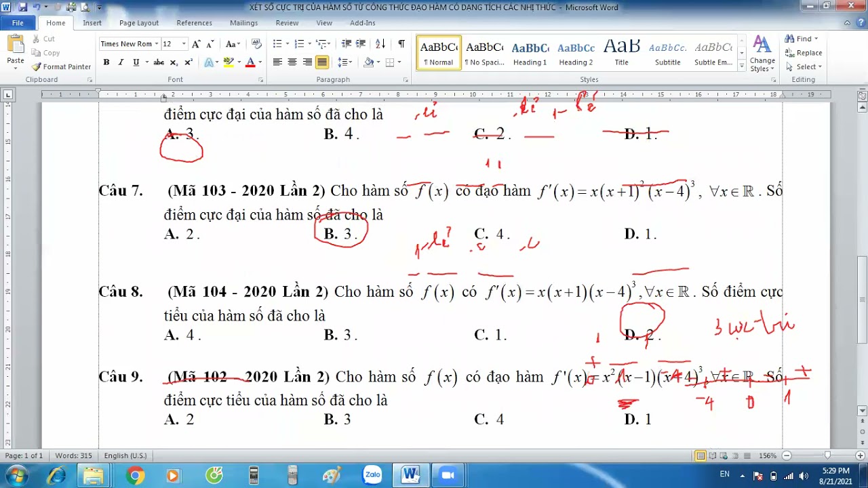This screenshot has height=488, width=868.
Task: Switch to Review tab
Action: point(287,22)
